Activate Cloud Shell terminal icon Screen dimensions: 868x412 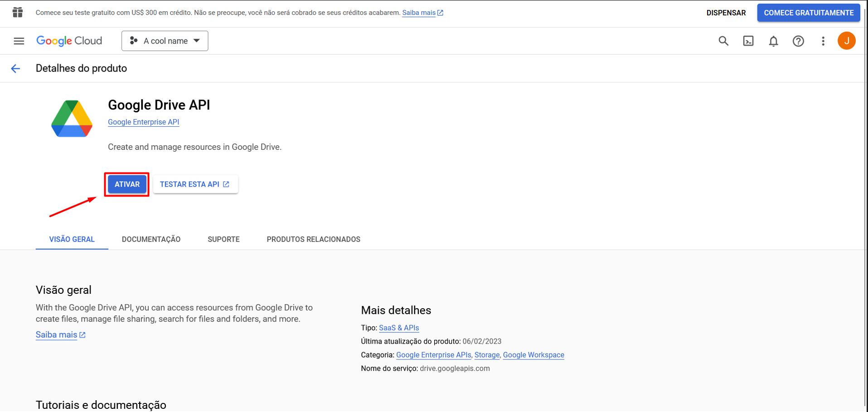(x=748, y=41)
